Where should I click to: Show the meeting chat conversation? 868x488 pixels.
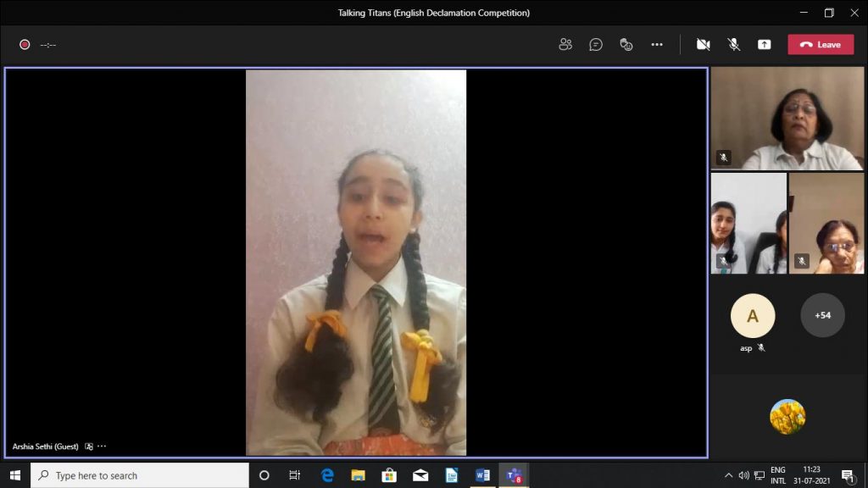(596, 44)
